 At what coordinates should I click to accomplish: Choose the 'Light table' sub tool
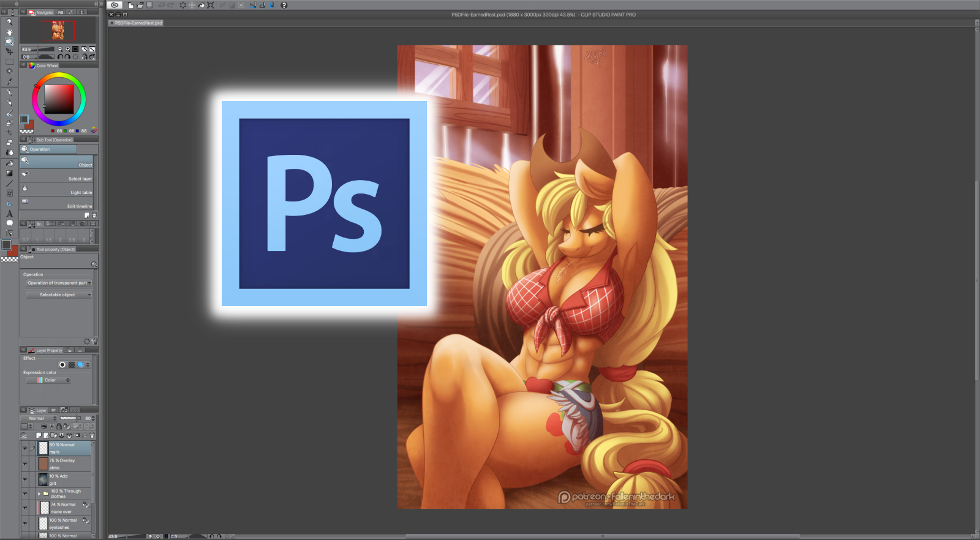pyautogui.click(x=56, y=190)
